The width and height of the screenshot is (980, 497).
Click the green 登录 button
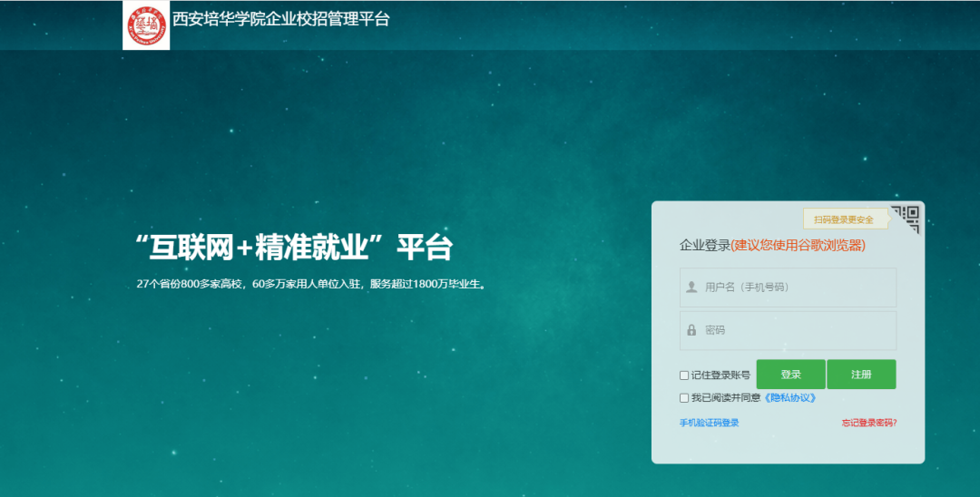[x=790, y=375]
